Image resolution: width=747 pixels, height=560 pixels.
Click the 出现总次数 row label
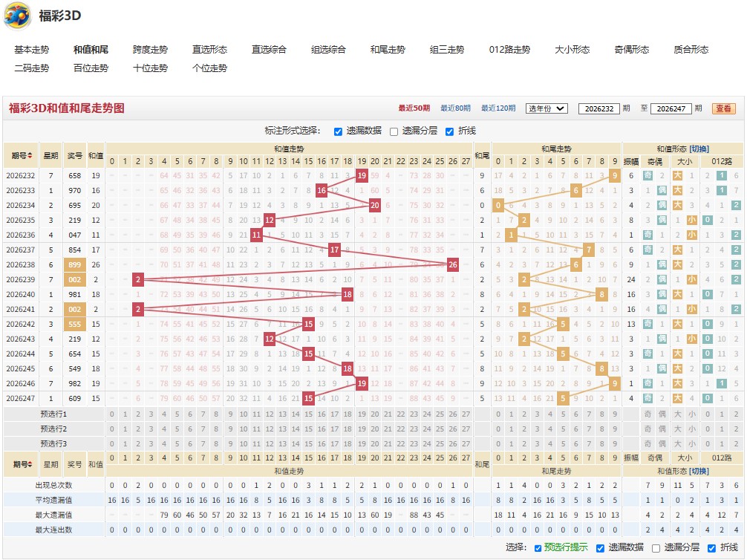click(x=53, y=485)
